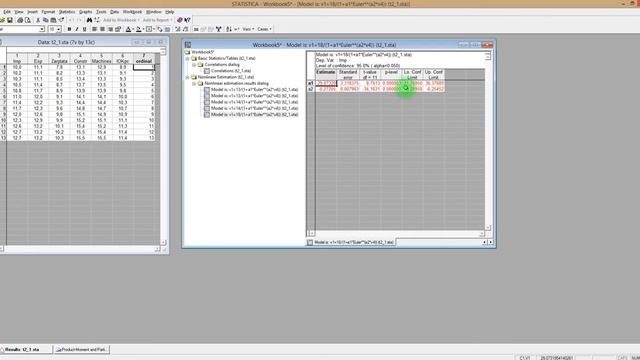Click the sort icon in spreadsheet toolbar

(x=229, y=29)
